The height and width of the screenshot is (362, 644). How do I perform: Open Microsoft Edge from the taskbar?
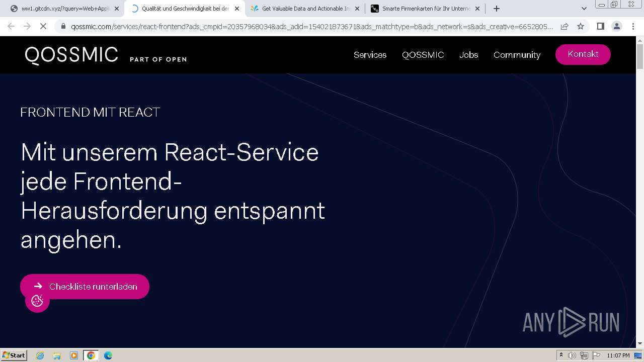point(108,355)
